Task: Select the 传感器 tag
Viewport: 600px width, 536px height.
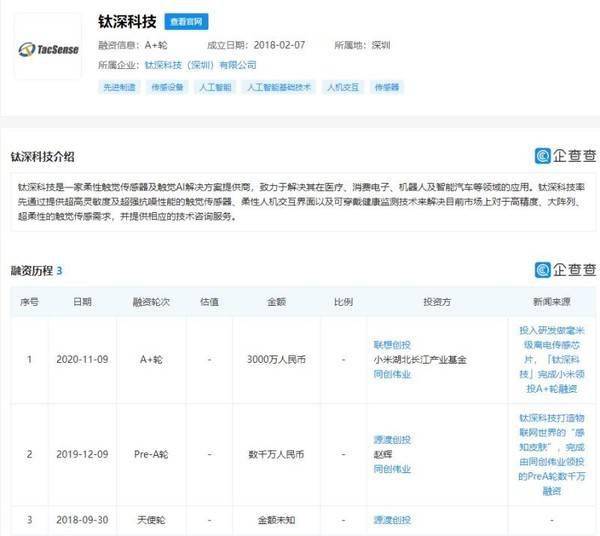Action: tap(387, 87)
